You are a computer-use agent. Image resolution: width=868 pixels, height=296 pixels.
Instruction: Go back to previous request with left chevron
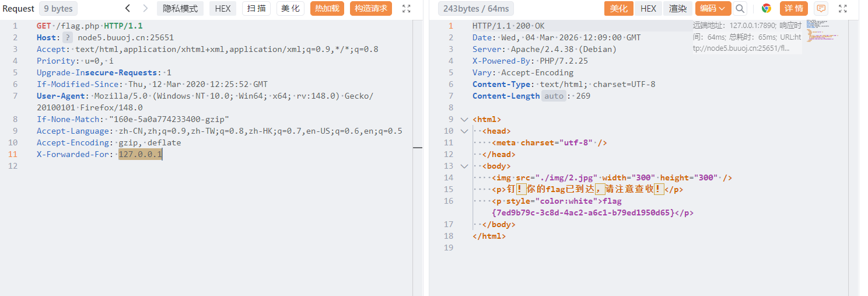point(128,9)
